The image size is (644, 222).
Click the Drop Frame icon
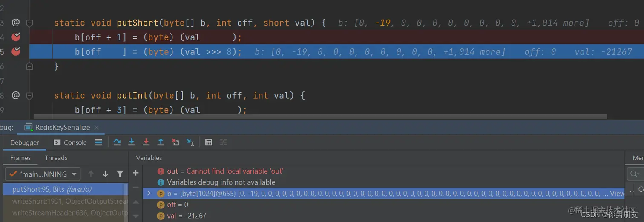pyautogui.click(x=175, y=142)
